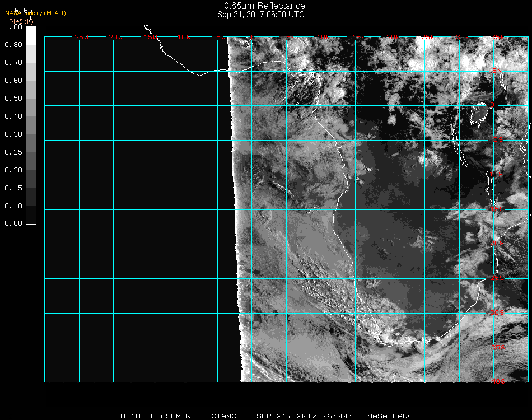
Task: Click the "Sep 21, 2017 06:00 UTC" date line
Action: coord(261,15)
